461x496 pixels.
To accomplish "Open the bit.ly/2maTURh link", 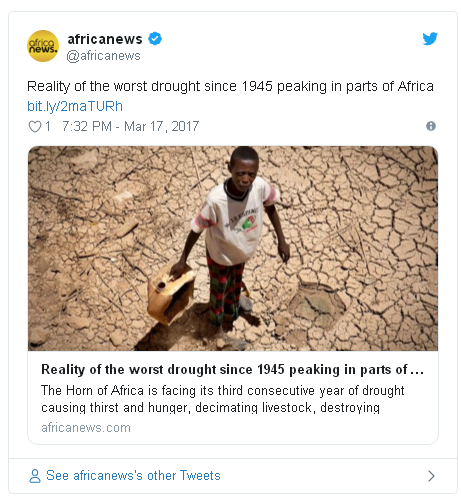I will coord(75,106).
